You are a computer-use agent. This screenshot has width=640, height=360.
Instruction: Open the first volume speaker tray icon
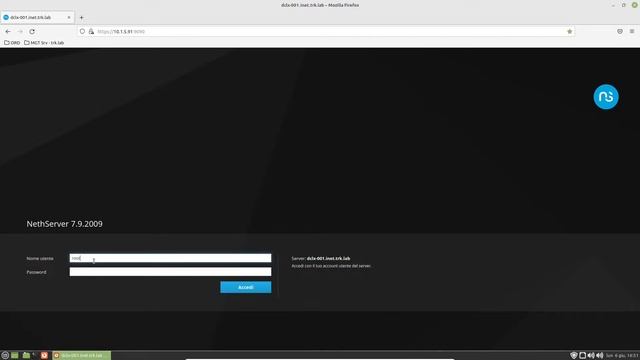(591, 356)
